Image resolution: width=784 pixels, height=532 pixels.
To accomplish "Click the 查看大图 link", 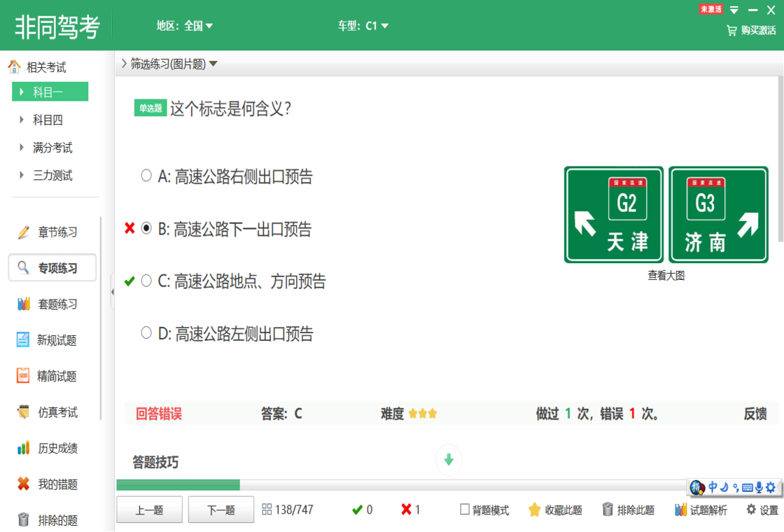I will (x=666, y=276).
